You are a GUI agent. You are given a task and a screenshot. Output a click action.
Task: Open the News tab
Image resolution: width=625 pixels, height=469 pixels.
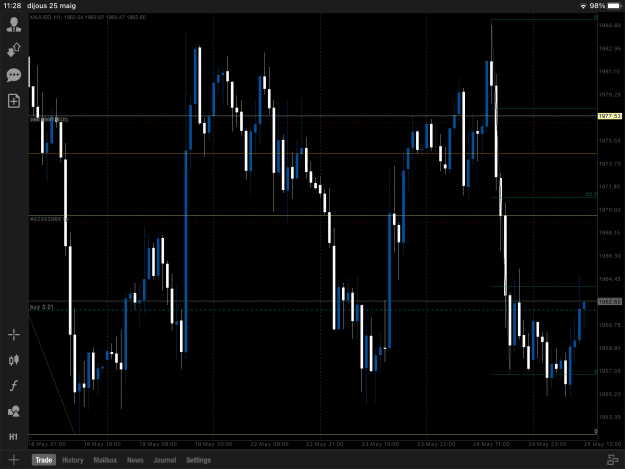[x=135, y=460]
